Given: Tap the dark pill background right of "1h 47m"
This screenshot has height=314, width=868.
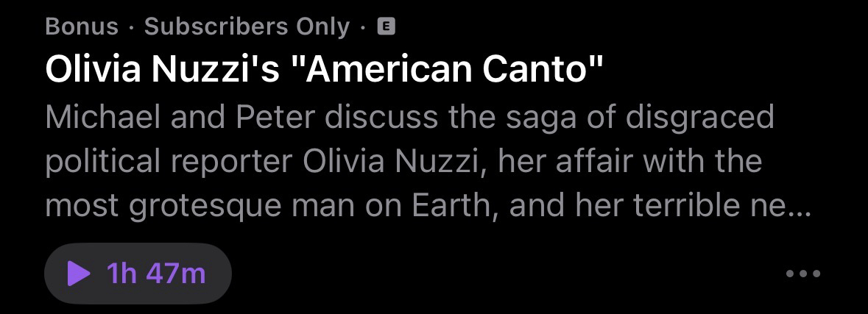Looking at the screenshot, I should click(x=219, y=274).
